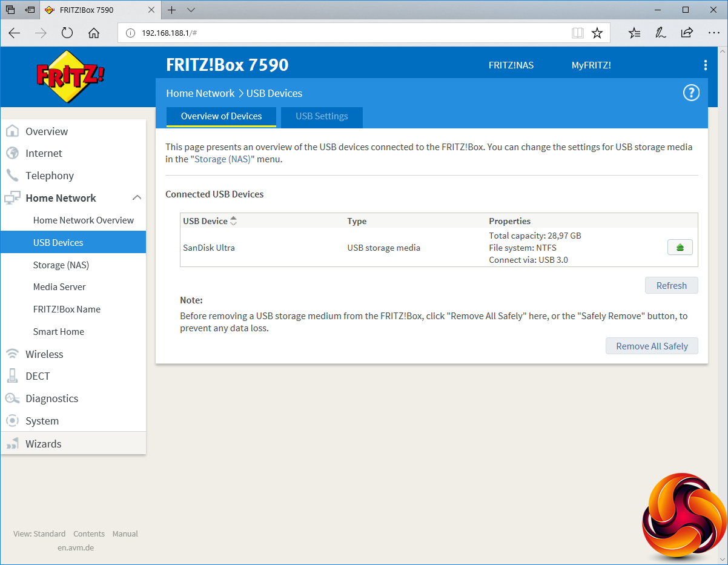The width and height of the screenshot is (728, 565).
Task: Click the browser share icon
Action: point(687,33)
